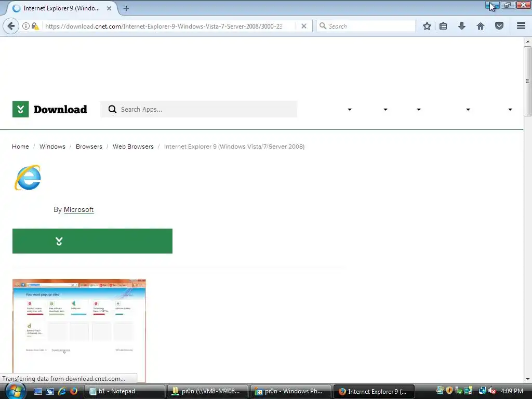532x399 pixels.
Task: Click the URL address bar
Action: click(x=164, y=26)
